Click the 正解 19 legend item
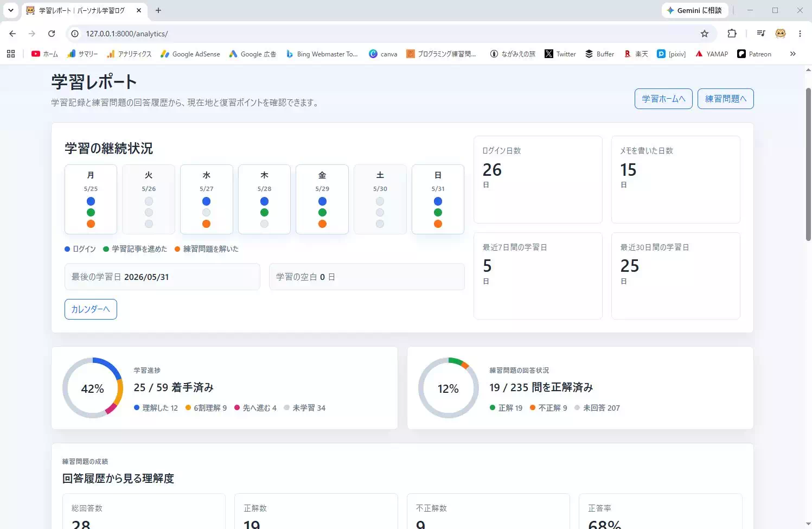 coord(506,408)
